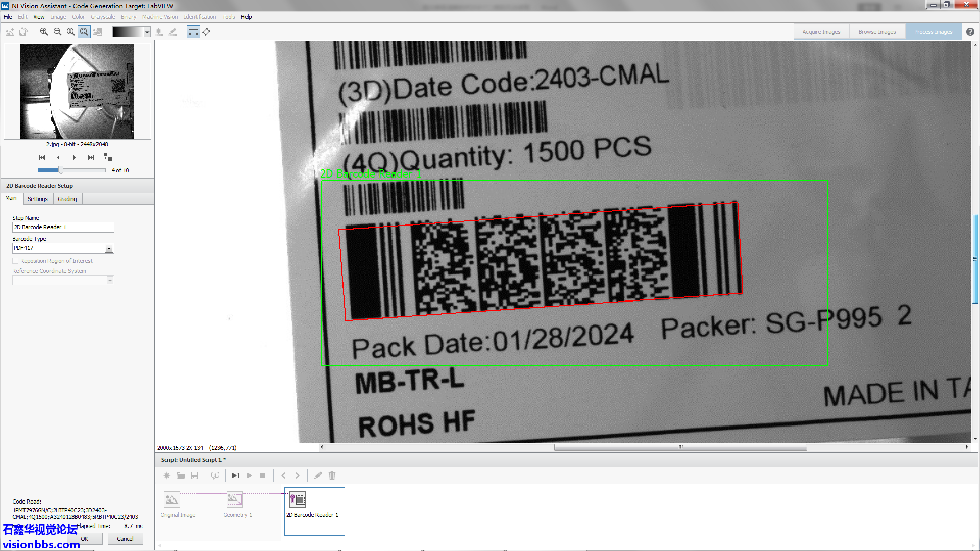Switch to the Settings tab
980x551 pixels.
coord(38,199)
